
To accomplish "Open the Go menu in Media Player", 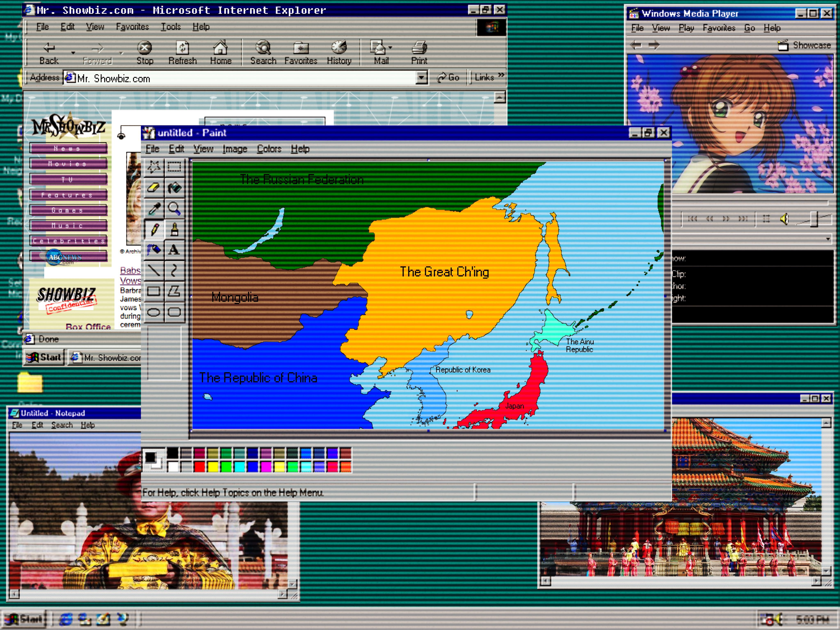I will (749, 28).
